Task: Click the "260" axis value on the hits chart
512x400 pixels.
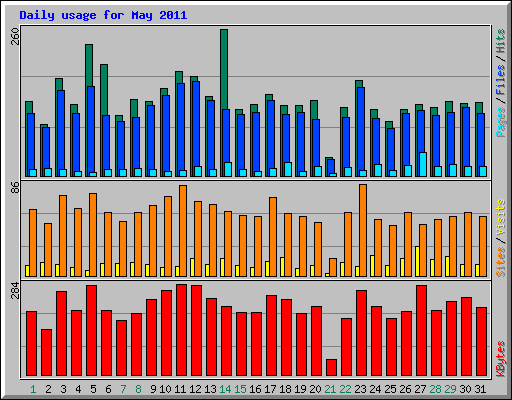Action: tap(15, 36)
